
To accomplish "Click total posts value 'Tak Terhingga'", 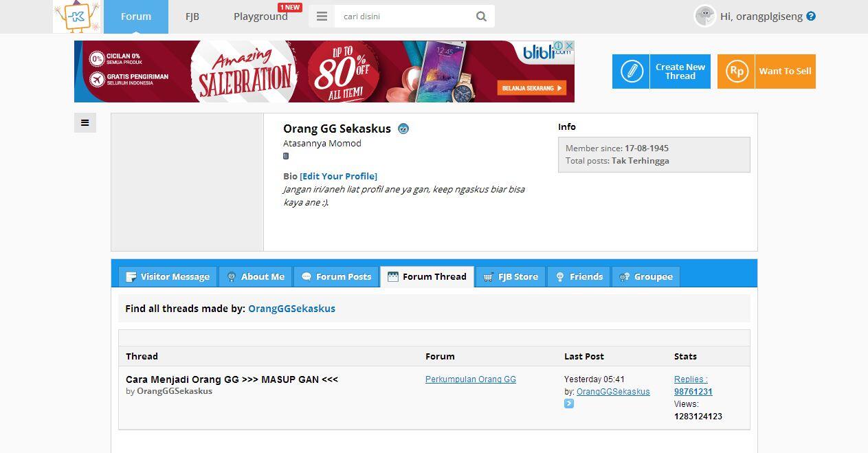I will (x=641, y=161).
